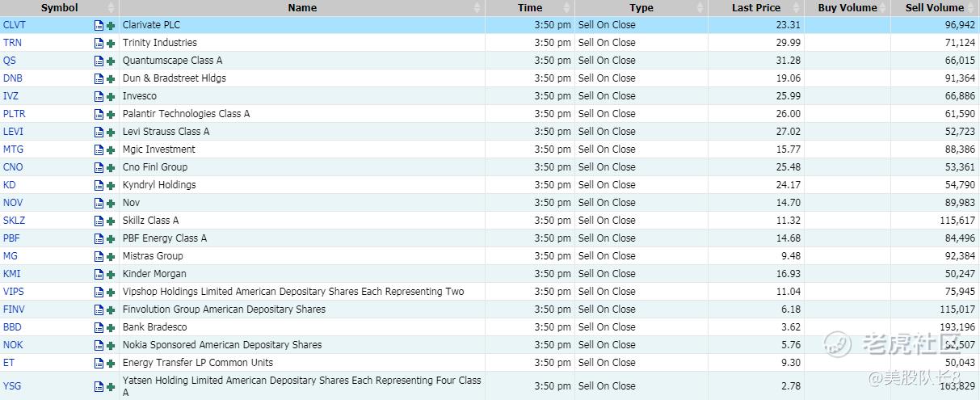
Task: Open the KMI symbol link
Action: pos(12,274)
